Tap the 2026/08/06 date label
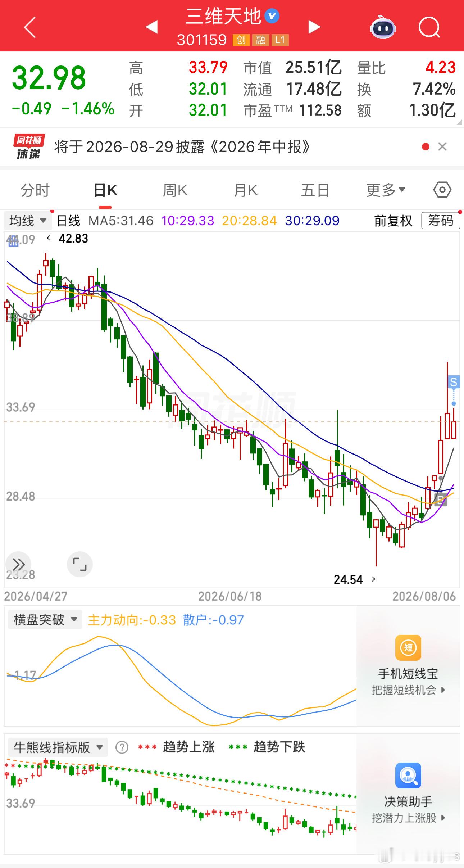464x868 pixels. pos(424,596)
